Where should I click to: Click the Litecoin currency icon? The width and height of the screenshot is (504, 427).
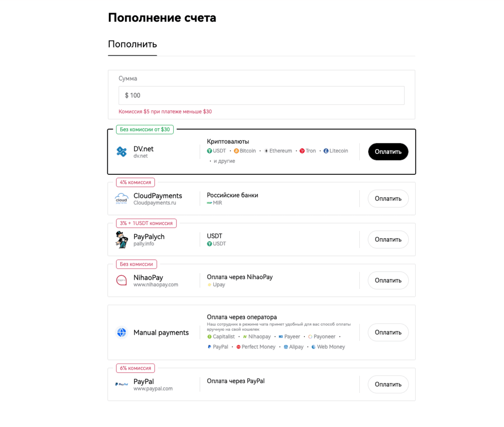tap(326, 151)
